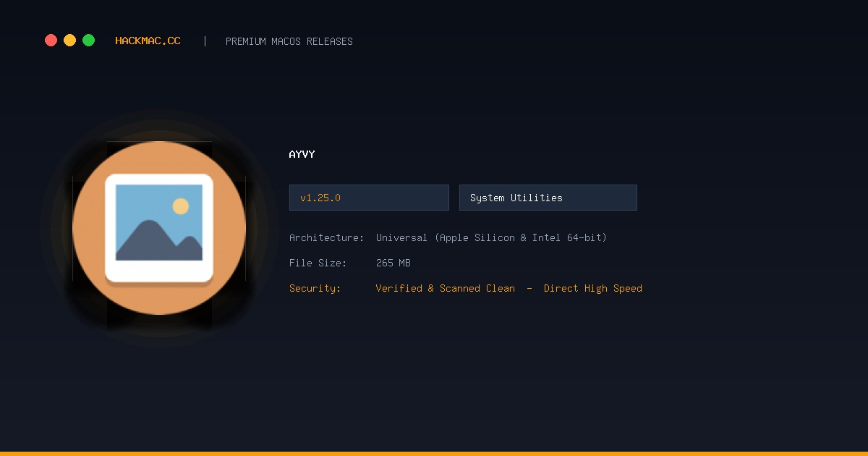Click "Direct High Speed" text
This screenshot has height=456, width=868.
coord(593,288)
